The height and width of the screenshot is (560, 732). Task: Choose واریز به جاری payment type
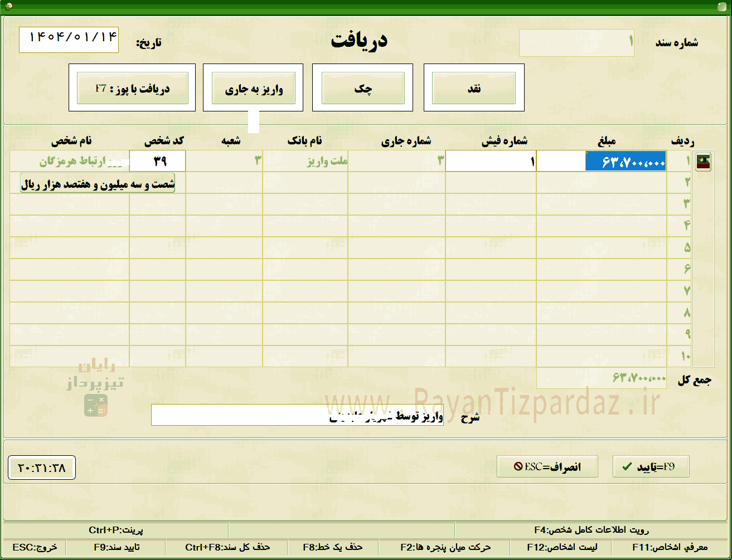click(x=254, y=88)
